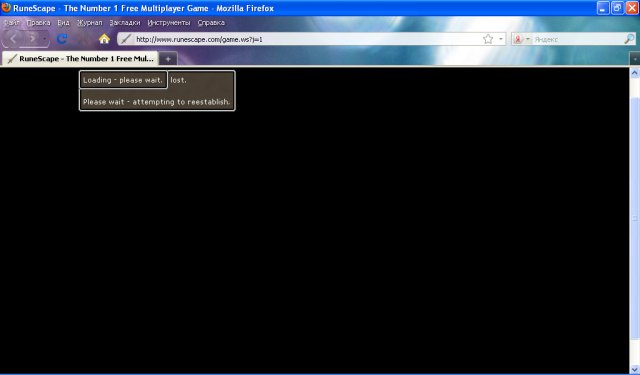This screenshot has height=375, width=640.
Task: Open the Инструменты menu
Action: 169,23
